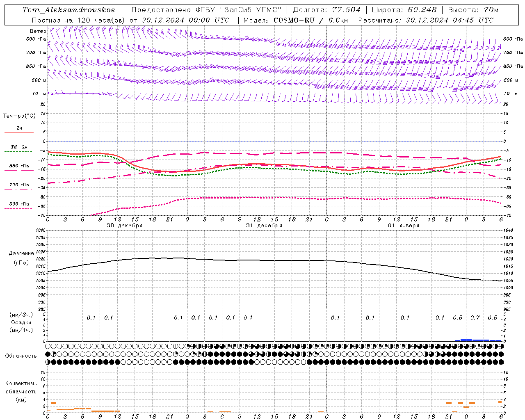525x420 pixels.
Task: Click the 'Td 2м' dew point legend entry
Action: pos(19,147)
